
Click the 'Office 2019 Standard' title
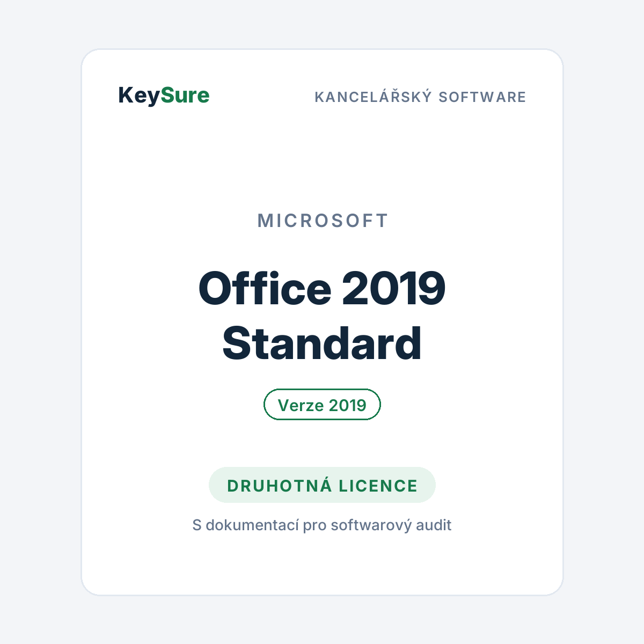[322, 316]
